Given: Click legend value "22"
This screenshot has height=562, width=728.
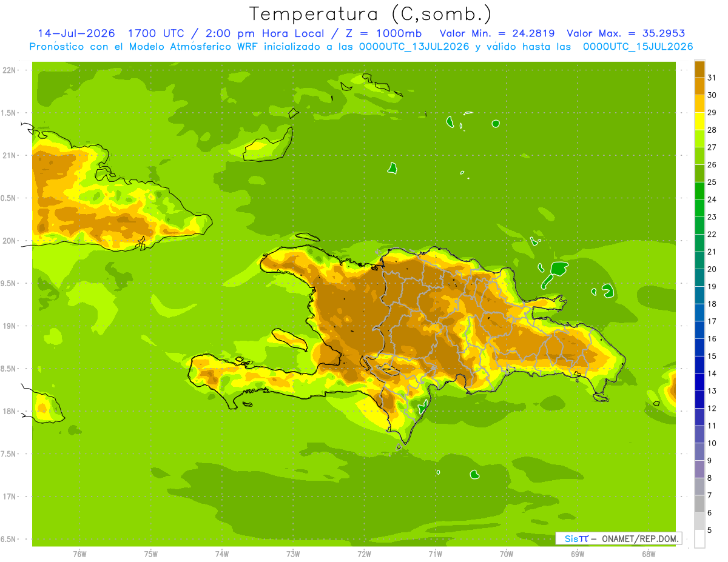Looking at the screenshot, I should point(712,234).
